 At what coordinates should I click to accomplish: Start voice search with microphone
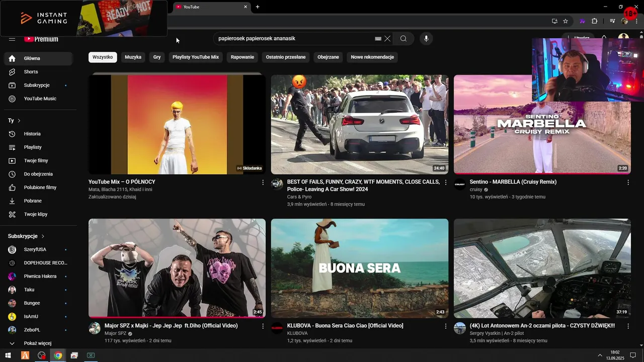[426, 39]
